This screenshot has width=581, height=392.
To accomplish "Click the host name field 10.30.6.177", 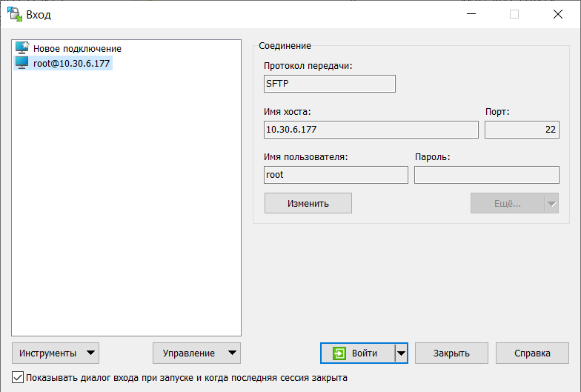I will (371, 130).
